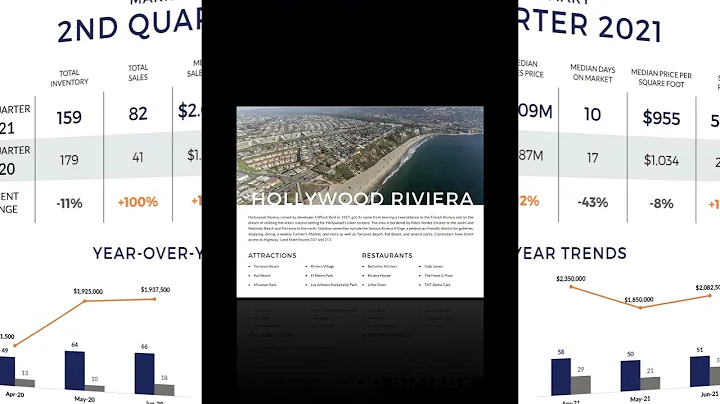Screen dimensions: 720x404
Task: Click the $1,034 price per square foot
Action: point(661,160)
